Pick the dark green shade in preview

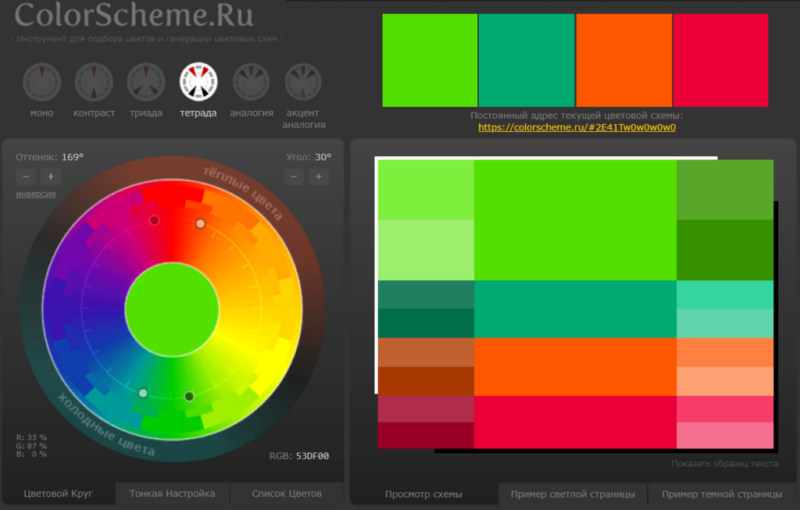click(725, 250)
